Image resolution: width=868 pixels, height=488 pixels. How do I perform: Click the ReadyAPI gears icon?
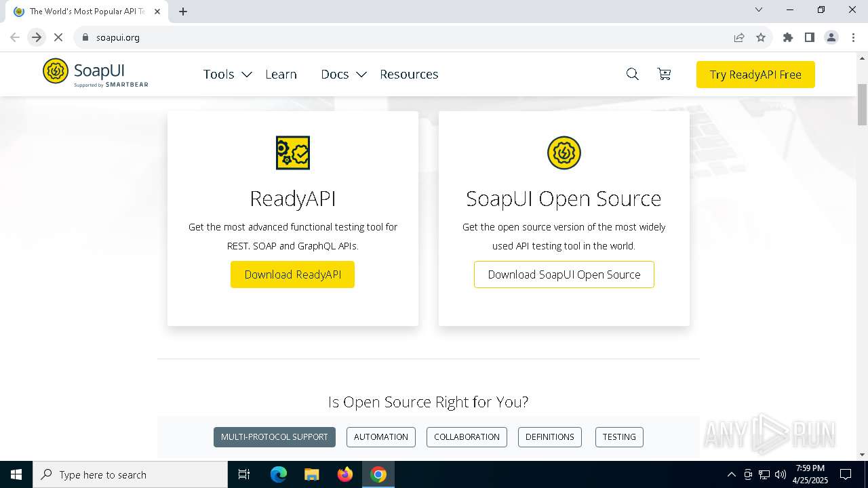click(293, 152)
